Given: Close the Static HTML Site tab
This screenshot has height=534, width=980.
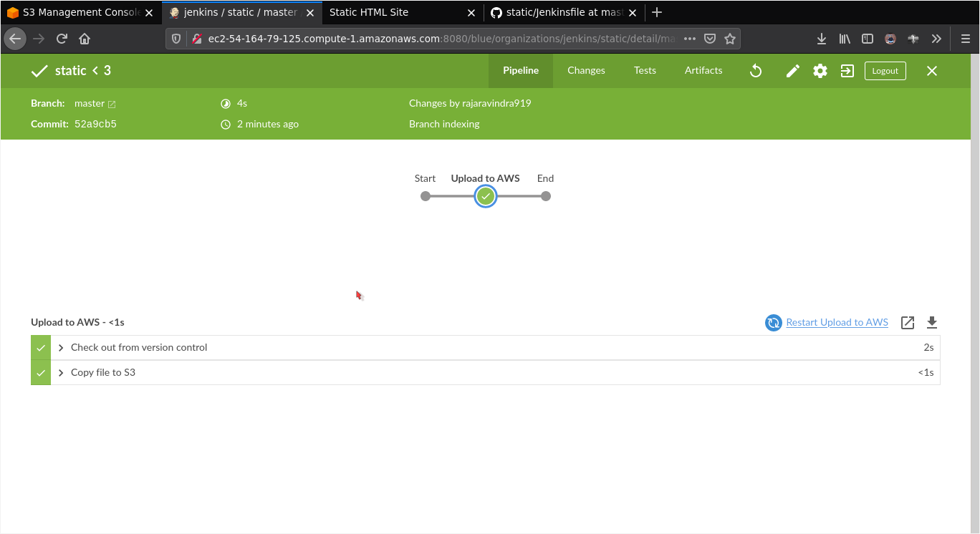Looking at the screenshot, I should pos(471,13).
